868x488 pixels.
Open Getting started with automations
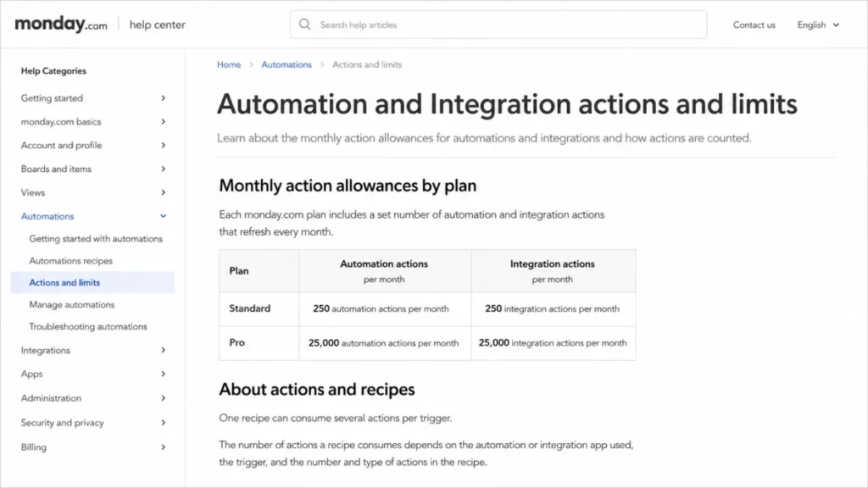click(96, 238)
